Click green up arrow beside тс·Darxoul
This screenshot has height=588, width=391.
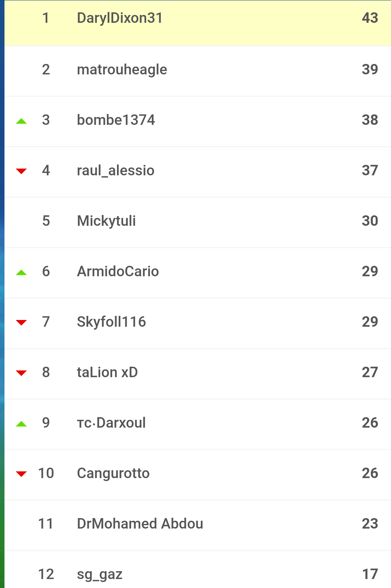21,424
